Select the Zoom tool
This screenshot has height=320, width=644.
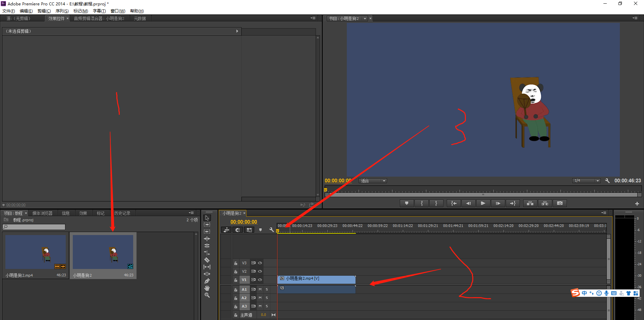(x=207, y=295)
